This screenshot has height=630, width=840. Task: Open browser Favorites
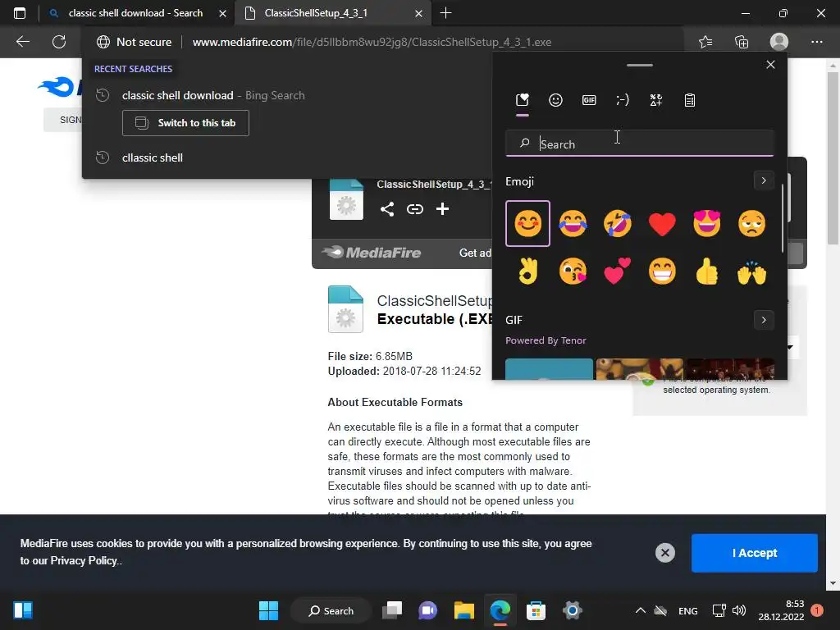(705, 42)
